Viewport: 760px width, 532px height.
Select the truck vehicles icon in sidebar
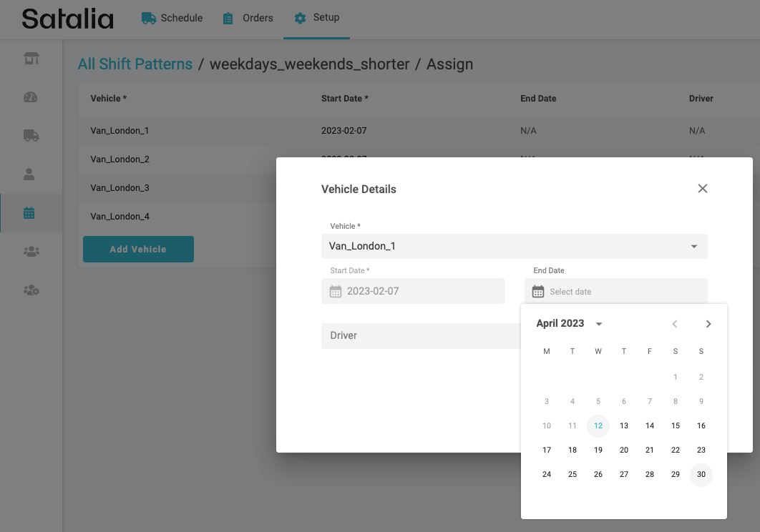[31, 135]
